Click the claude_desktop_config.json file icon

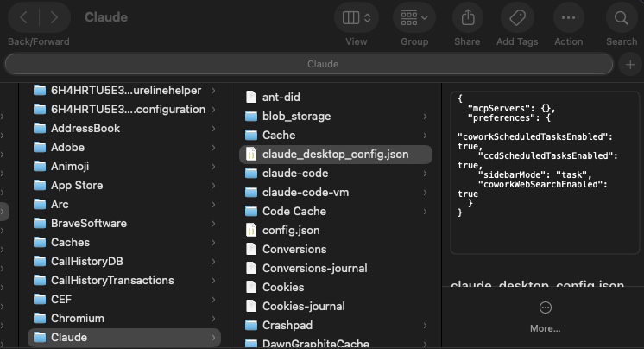pos(251,154)
